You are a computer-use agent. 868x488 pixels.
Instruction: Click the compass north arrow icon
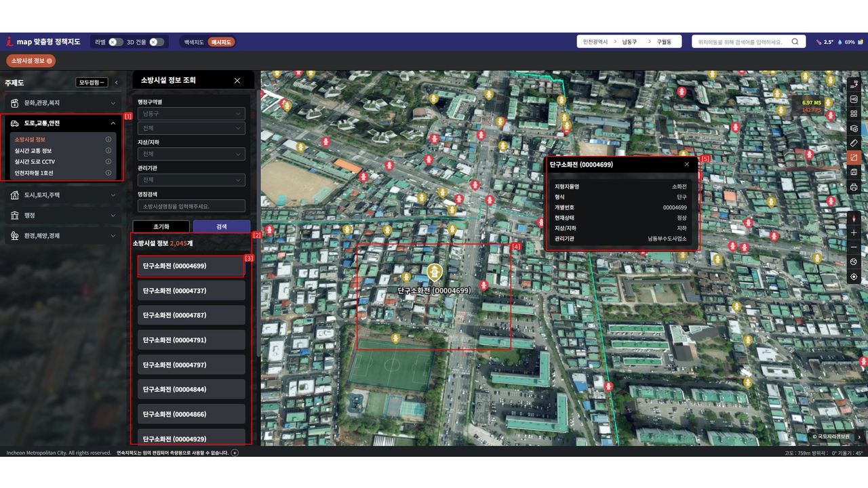pos(854,218)
